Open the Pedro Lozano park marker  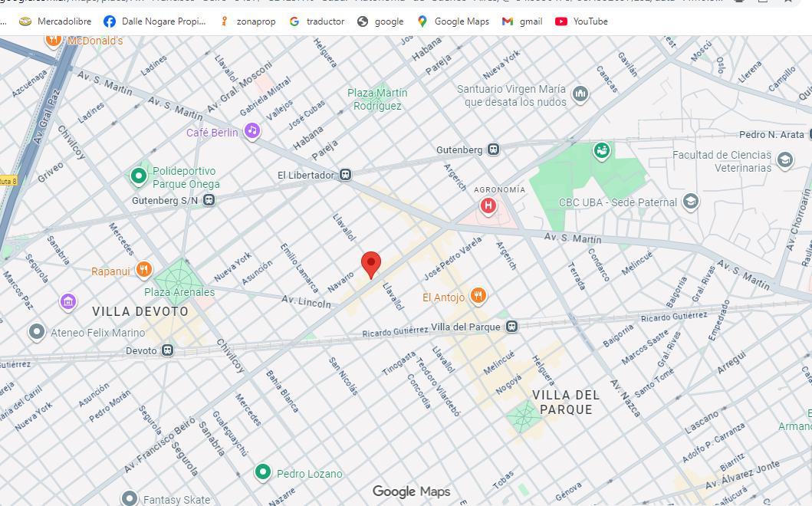[263, 472]
